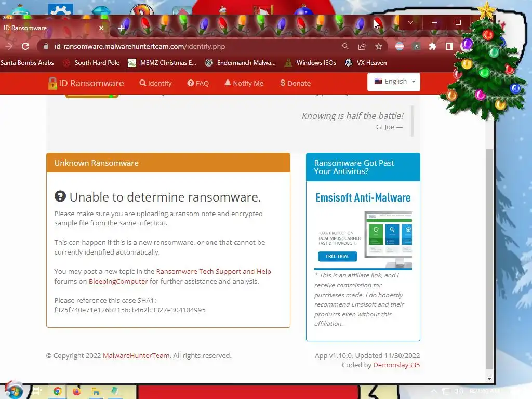
Task: View site security lock info
Action: (x=46, y=46)
